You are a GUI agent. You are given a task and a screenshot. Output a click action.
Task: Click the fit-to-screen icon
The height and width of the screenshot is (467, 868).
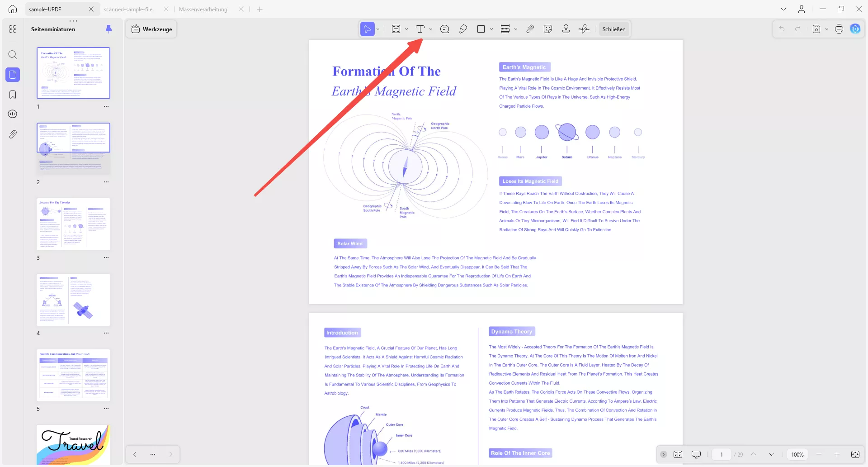click(855, 454)
